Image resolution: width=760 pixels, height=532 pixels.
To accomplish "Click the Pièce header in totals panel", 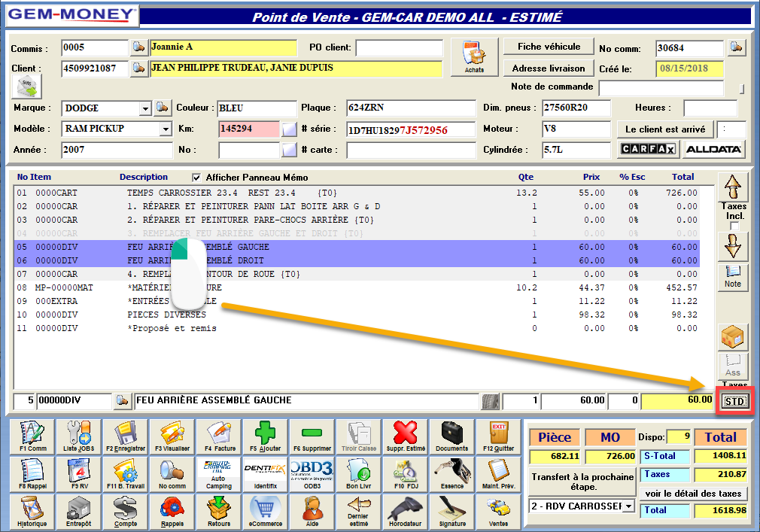I will [555, 437].
